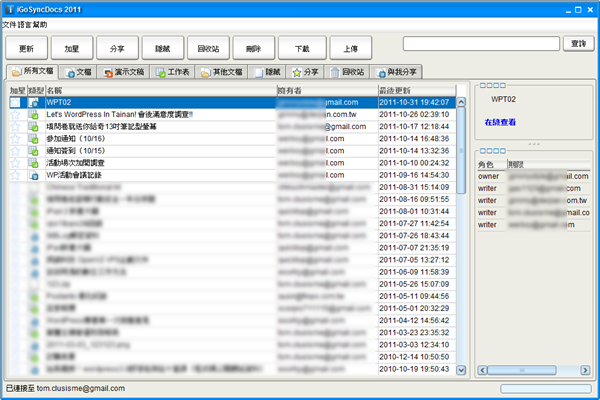The height and width of the screenshot is (400, 600).
Task: Click the permissions panel right scroll arrow
Action: 585,370
